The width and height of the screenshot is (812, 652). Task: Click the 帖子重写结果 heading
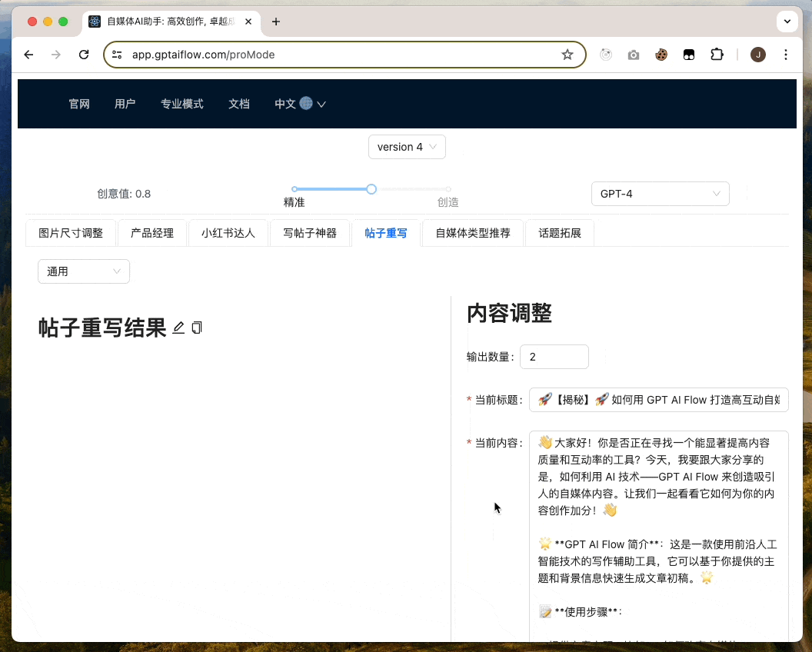[102, 328]
